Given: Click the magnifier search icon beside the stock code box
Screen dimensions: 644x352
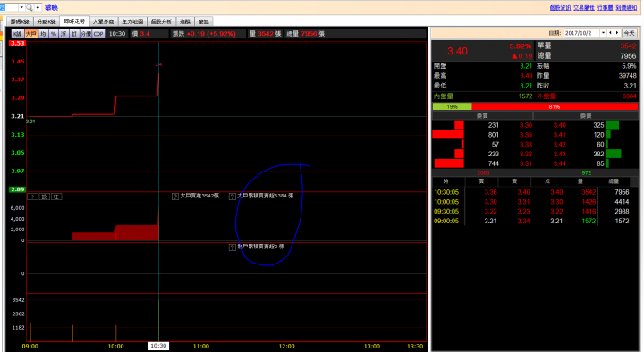Looking at the screenshot, I should tap(30, 7).
